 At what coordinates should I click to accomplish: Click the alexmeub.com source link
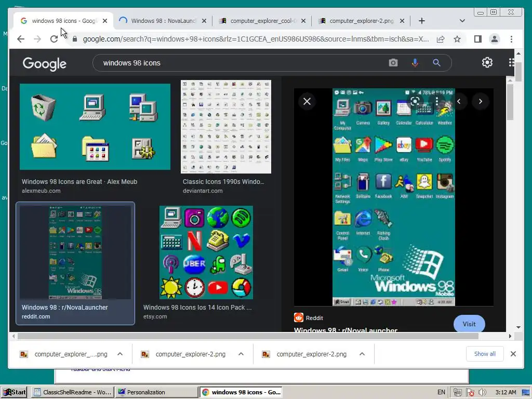point(41,191)
